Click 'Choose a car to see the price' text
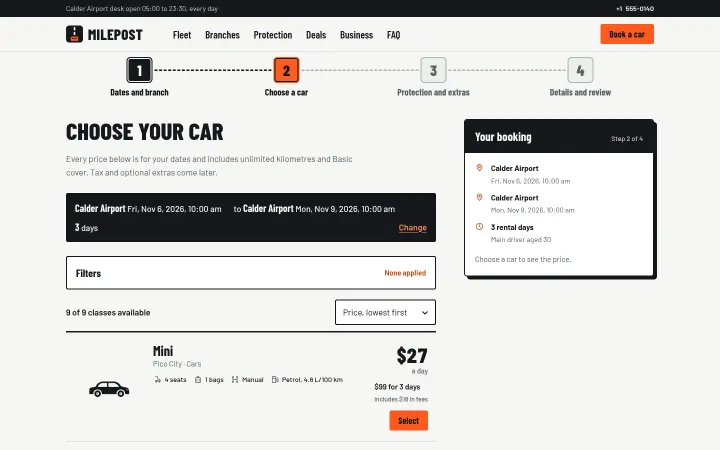This screenshot has height=450, width=720. point(523,259)
